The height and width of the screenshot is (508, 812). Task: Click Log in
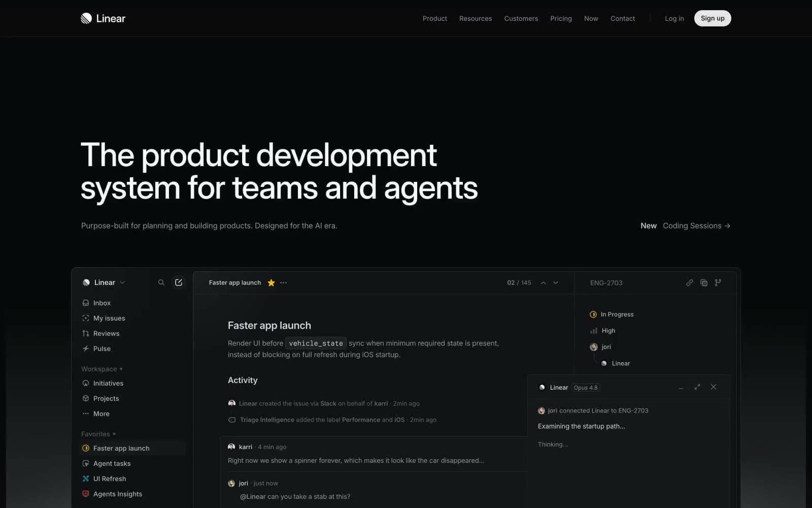pyautogui.click(x=674, y=18)
